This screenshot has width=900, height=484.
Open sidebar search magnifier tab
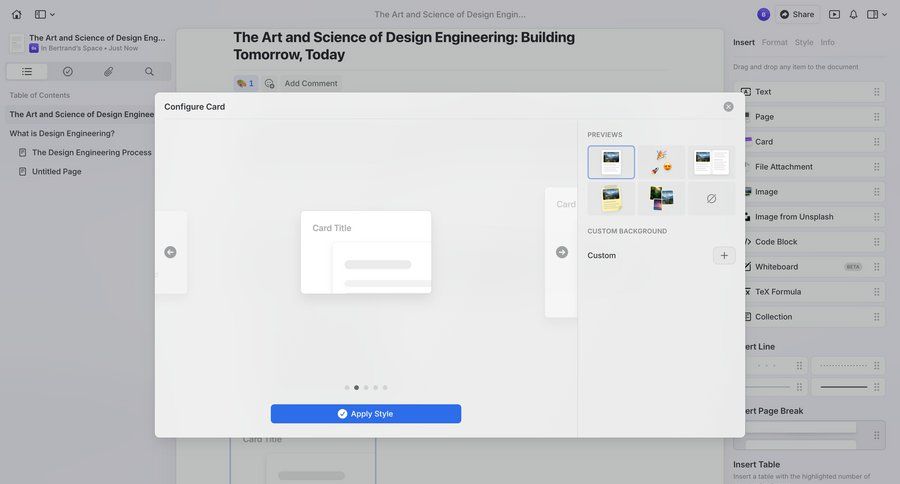[149, 71]
